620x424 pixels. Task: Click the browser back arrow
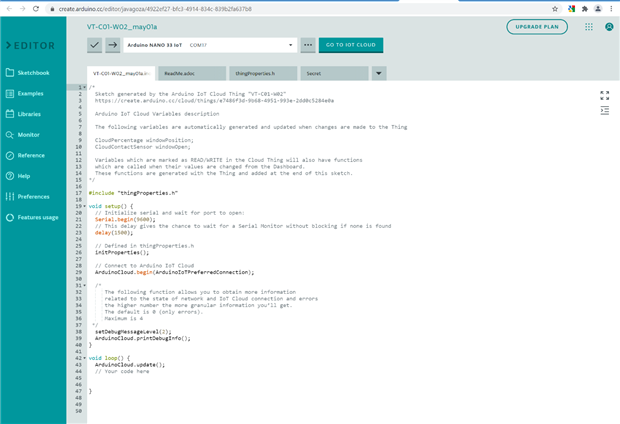(9, 8)
